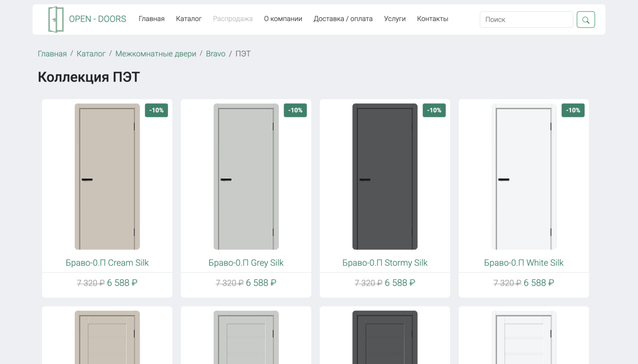The width and height of the screenshot is (638, 364).
Task: Select Распродажа in the top navigation
Action: click(x=233, y=19)
